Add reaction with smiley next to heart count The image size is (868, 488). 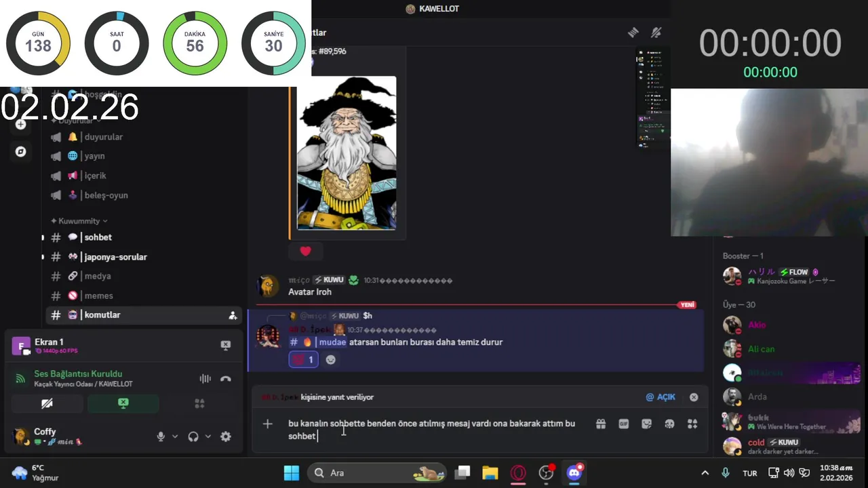[331, 360]
